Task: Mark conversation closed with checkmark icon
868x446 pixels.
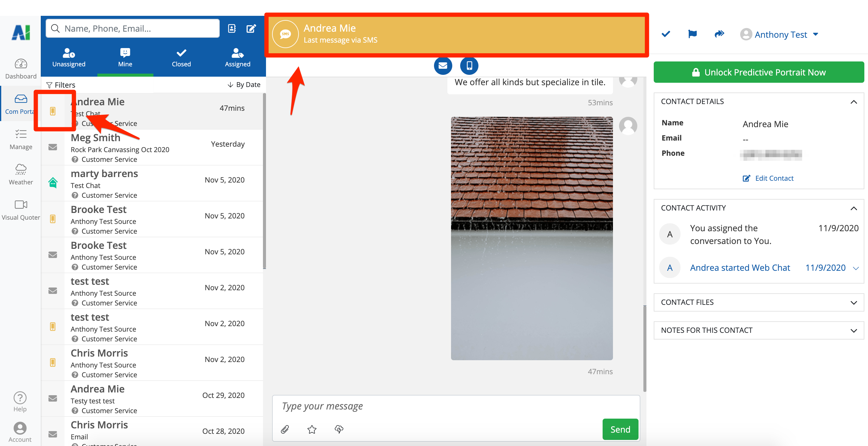Action: pos(666,34)
